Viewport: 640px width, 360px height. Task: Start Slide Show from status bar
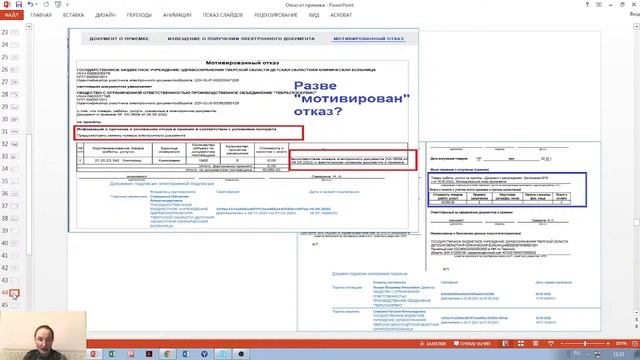tap(551, 344)
